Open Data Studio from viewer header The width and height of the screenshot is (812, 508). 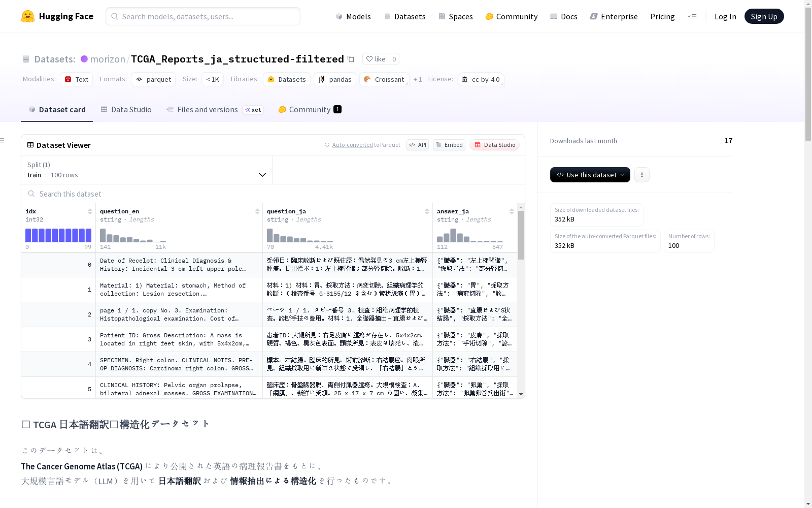coord(495,145)
